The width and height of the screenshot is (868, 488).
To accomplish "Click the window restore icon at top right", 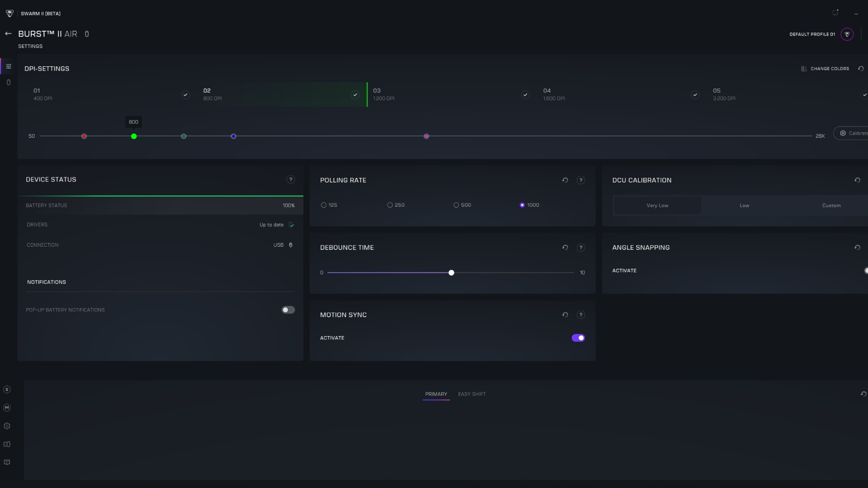I will point(835,13).
